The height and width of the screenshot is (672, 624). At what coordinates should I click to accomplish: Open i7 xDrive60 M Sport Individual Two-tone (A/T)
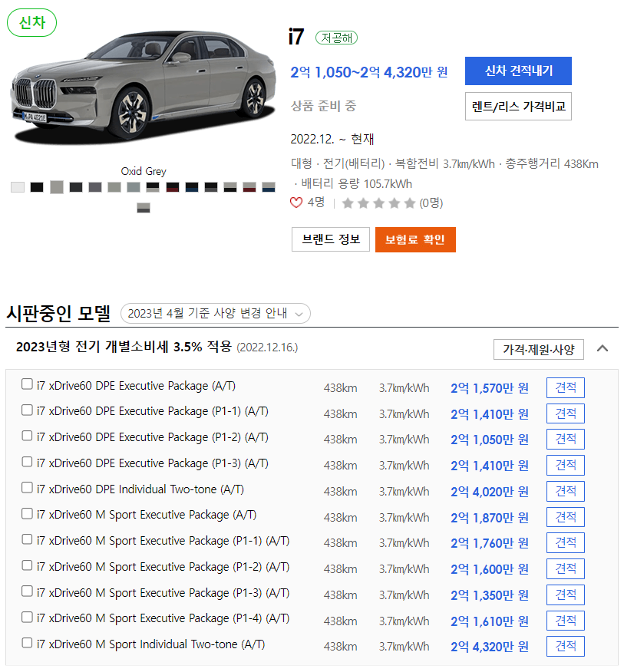pyautogui.click(x=150, y=644)
